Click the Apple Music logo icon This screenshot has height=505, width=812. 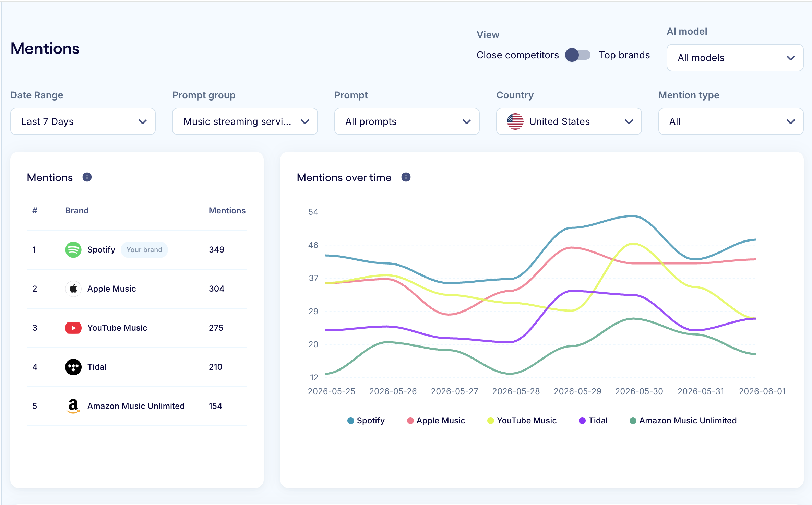click(x=73, y=289)
